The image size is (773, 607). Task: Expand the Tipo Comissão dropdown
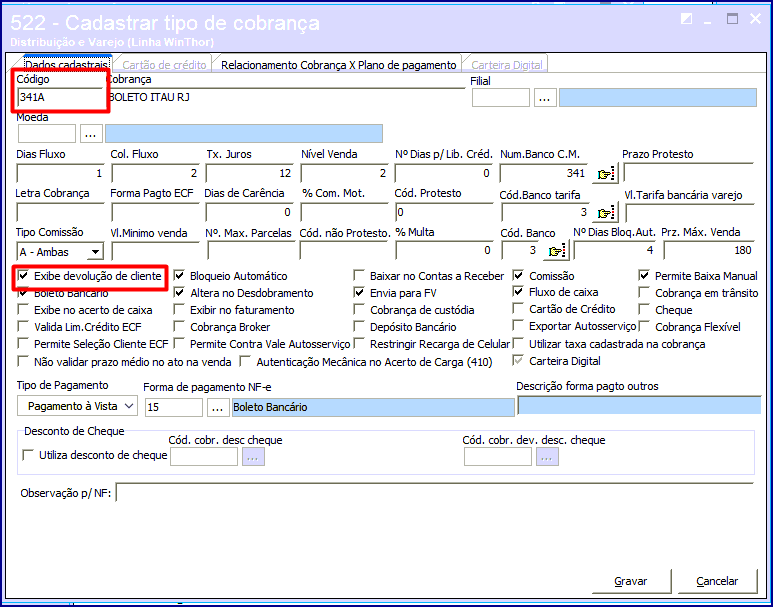coord(95,251)
